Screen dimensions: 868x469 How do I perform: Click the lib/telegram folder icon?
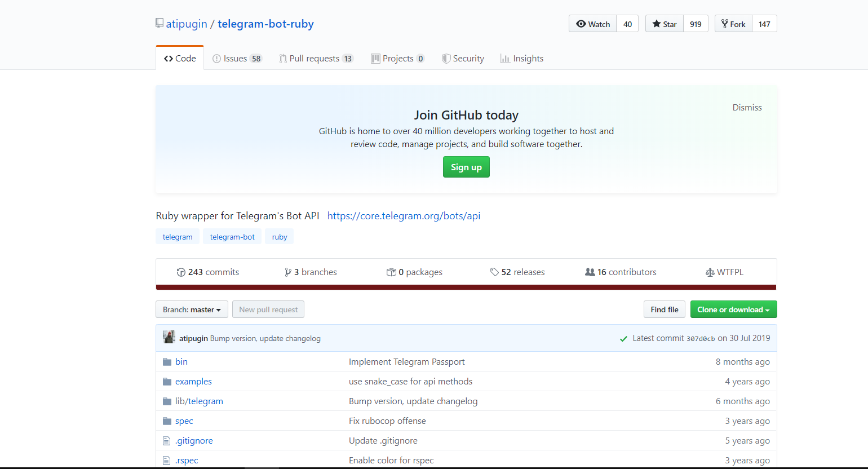tap(167, 401)
